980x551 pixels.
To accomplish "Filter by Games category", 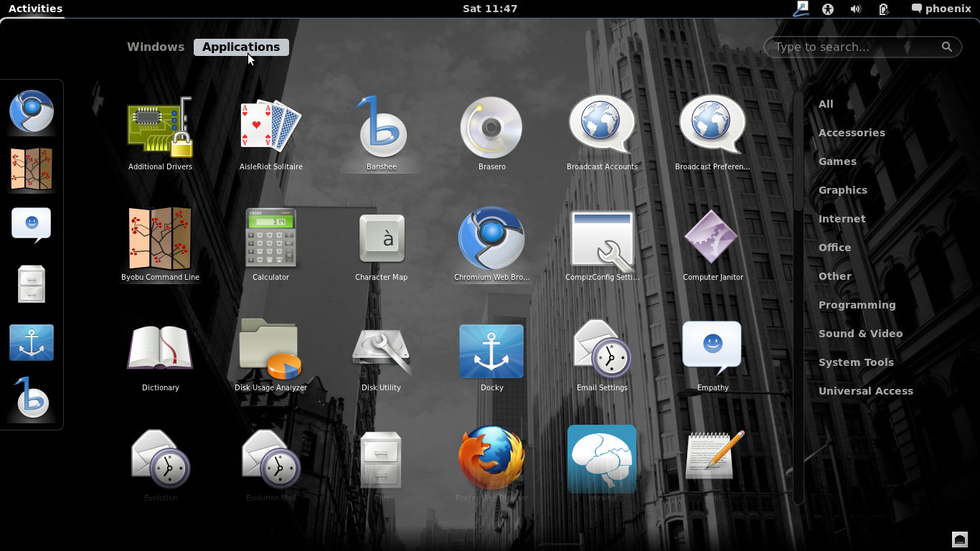I will pyautogui.click(x=837, y=161).
